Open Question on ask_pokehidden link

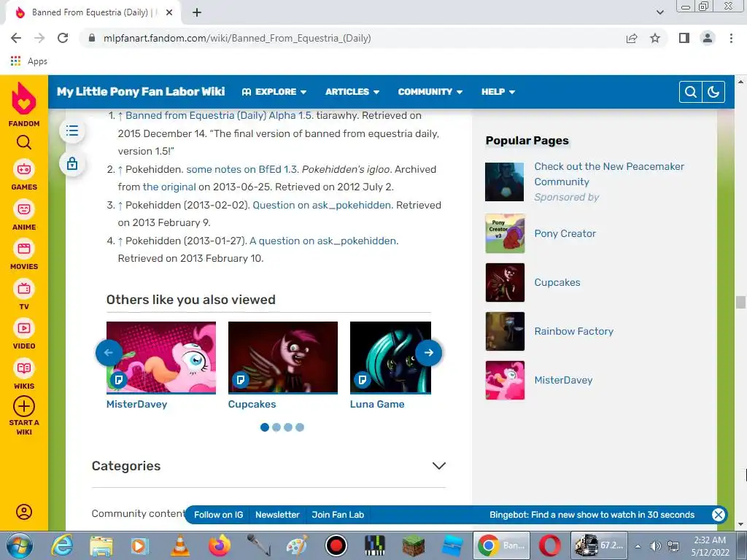point(322,205)
